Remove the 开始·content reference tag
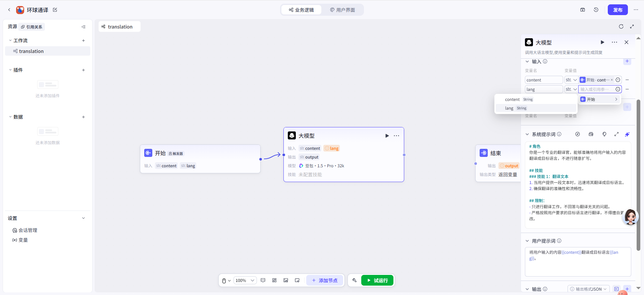 coord(612,80)
